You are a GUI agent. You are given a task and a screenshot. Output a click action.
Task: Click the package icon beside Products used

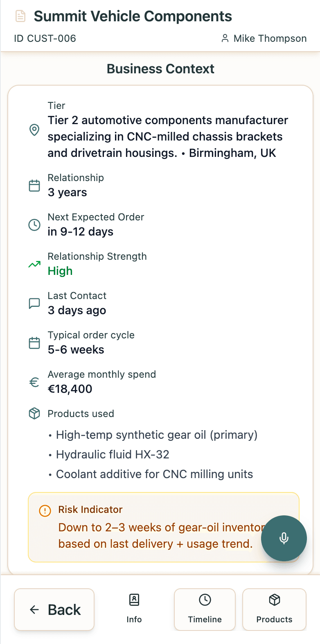click(34, 413)
